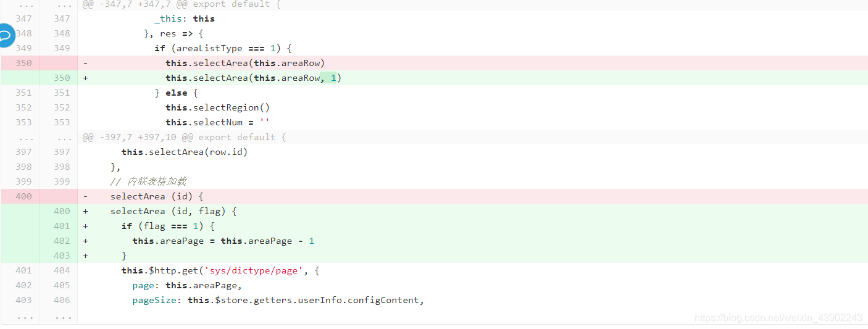Click line number 400 on the deleted row

click(x=23, y=196)
